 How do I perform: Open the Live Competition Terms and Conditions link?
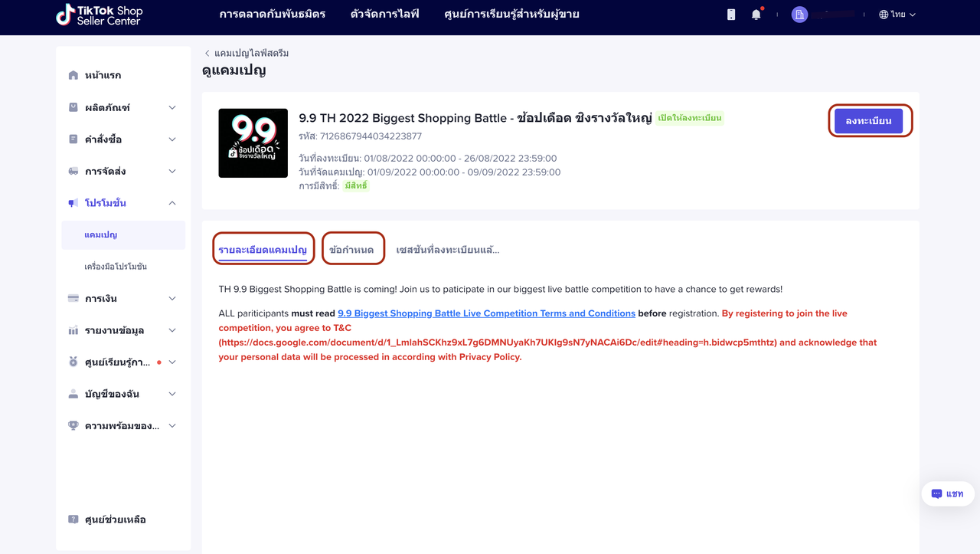point(487,313)
